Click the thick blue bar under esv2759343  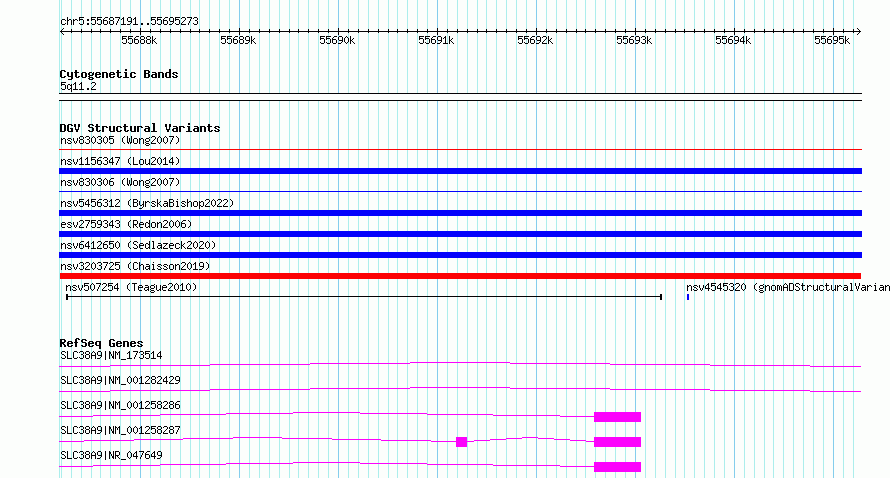click(x=460, y=234)
